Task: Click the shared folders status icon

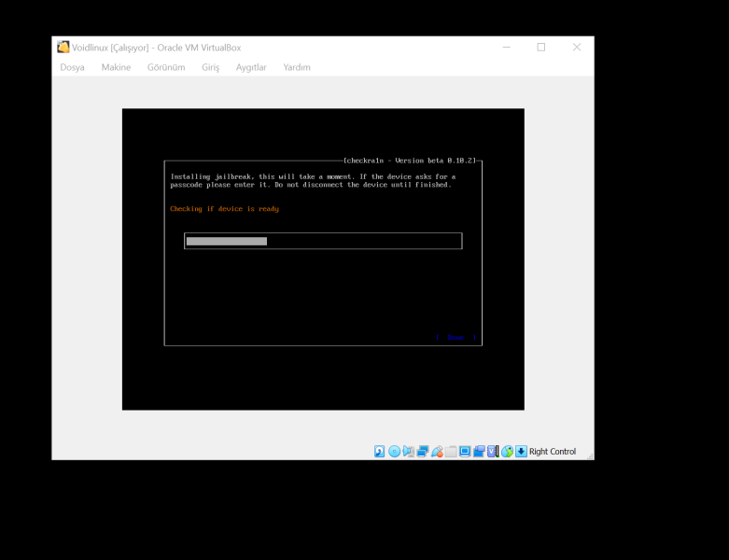Action: click(x=451, y=451)
